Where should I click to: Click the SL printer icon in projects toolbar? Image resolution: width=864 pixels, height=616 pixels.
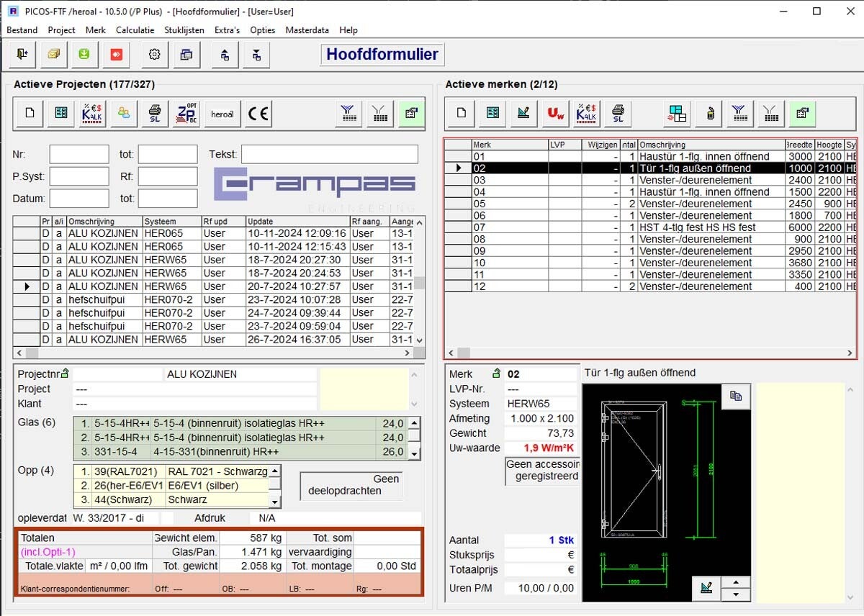tap(155, 113)
